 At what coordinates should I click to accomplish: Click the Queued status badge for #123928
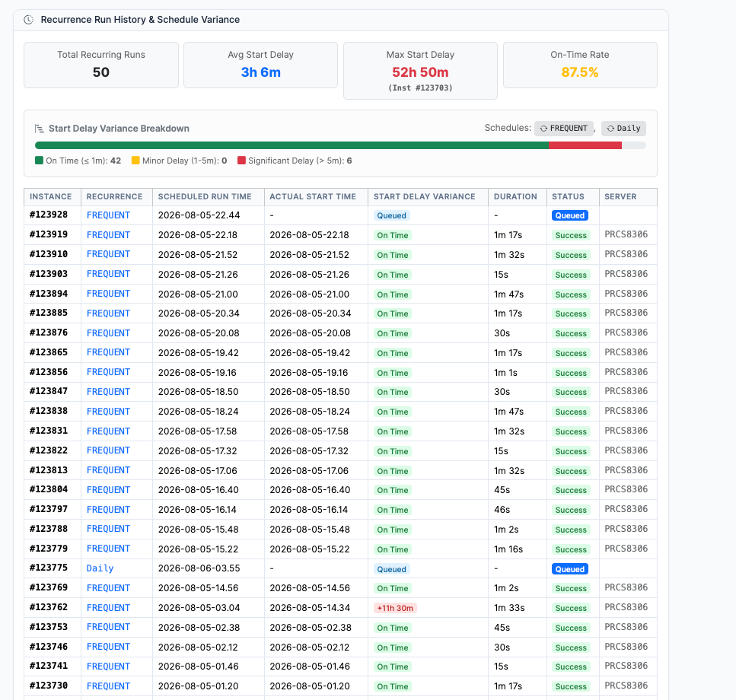(x=570, y=215)
